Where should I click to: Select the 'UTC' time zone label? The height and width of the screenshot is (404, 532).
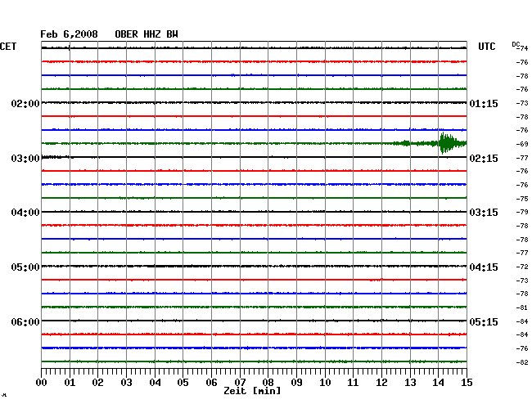point(486,47)
